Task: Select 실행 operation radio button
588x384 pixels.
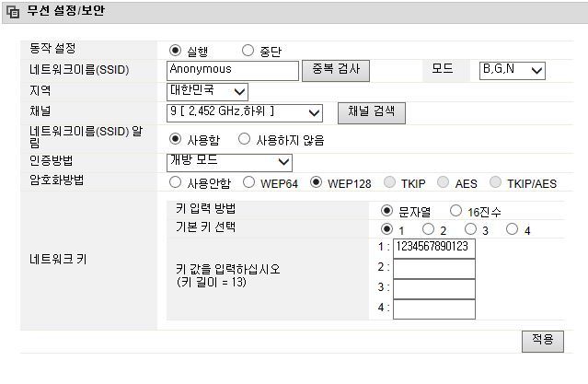Action: pyautogui.click(x=176, y=51)
